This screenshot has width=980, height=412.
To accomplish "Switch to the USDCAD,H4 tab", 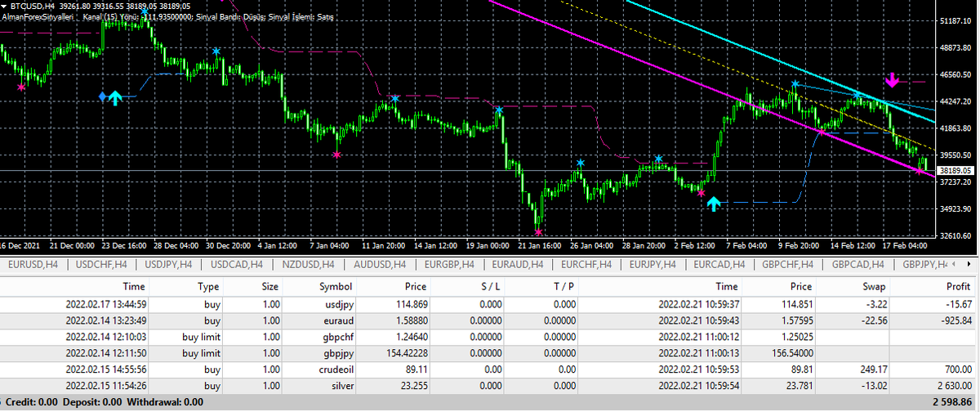I will click(237, 265).
